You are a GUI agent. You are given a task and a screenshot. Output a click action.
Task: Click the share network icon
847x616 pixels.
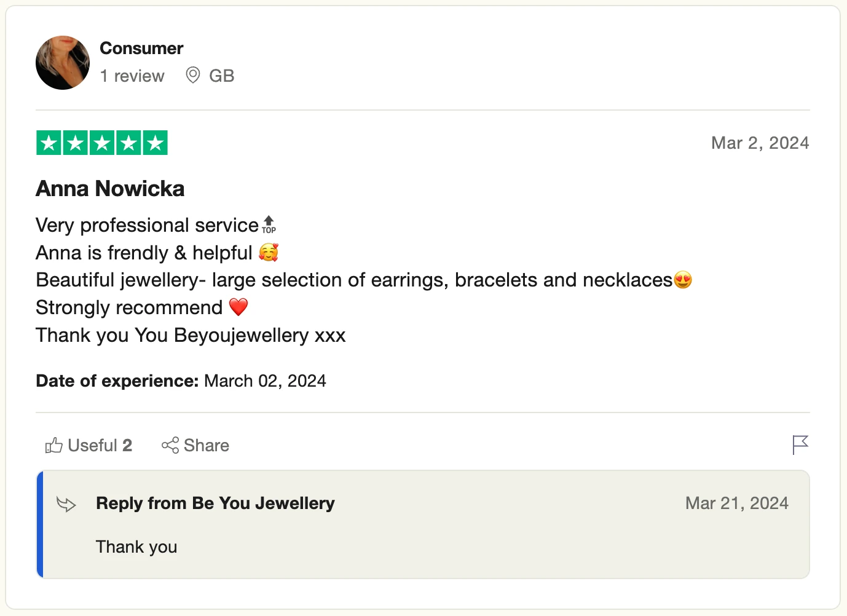pos(170,445)
